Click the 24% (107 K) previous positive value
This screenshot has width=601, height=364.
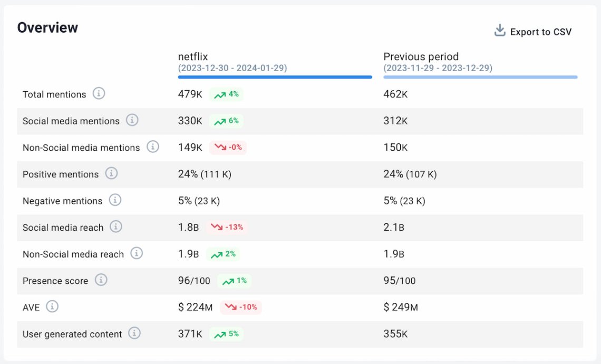tap(410, 174)
